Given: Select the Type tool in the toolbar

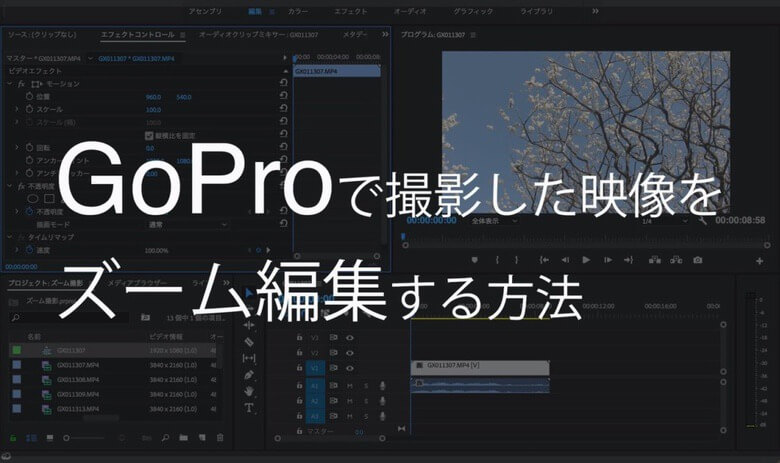Looking at the screenshot, I should tap(249, 408).
